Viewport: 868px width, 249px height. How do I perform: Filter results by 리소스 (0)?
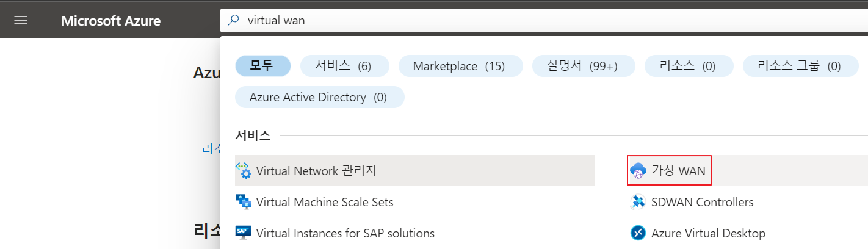[x=688, y=66]
